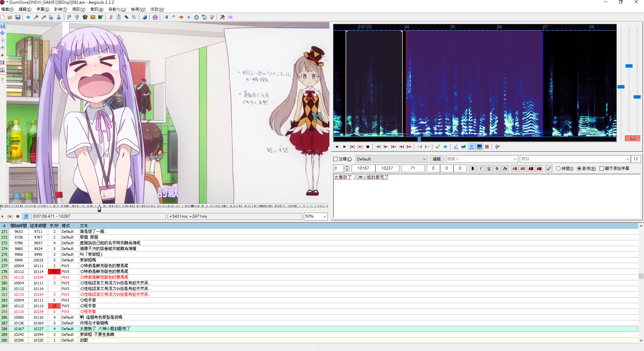Click the New subtitles file icon
The width and height of the screenshot is (644, 351).
(x=3, y=17)
